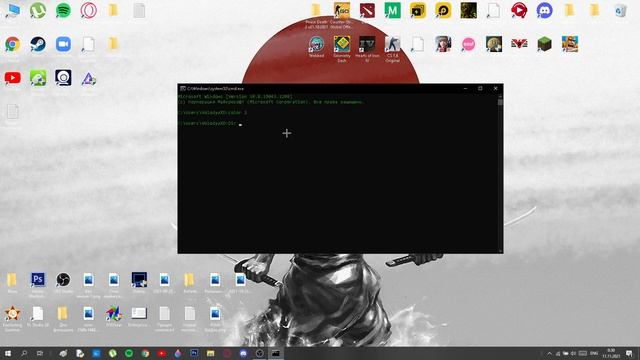Select the red headphones play-button desktop shortcut
Image resolution: width=640 pixels, height=360 pixels.
point(519,11)
